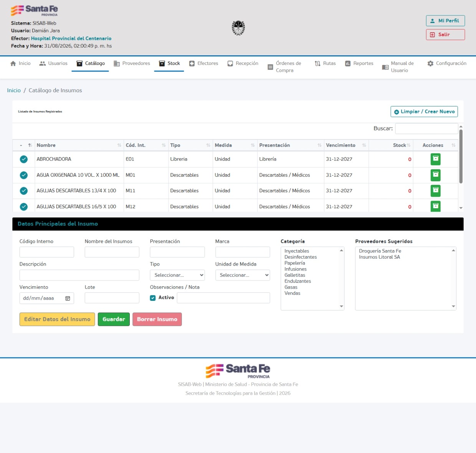Screen dimensions: 476x453
Task: Click the green stock icon for ABROCHADORA
Action: pyautogui.click(x=435, y=159)
